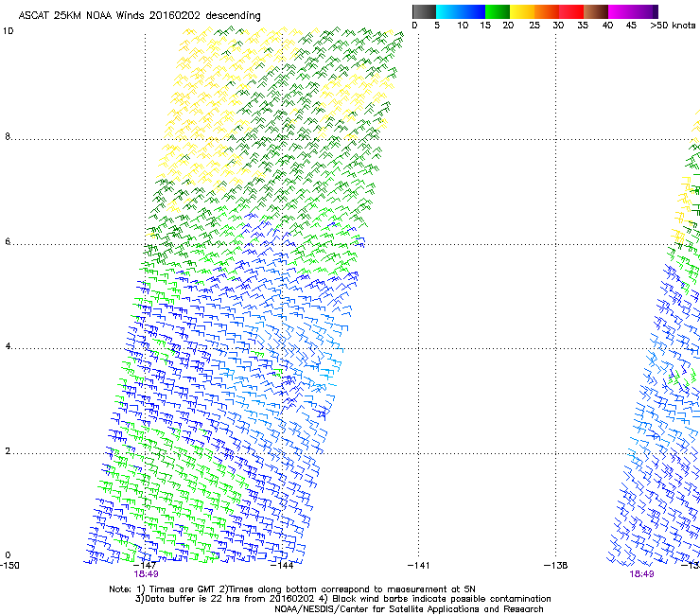Image resolution: width=700 pixels, height=615 pixels.
Task: Click the purple '18:49' time under -147
Action: tap(146, 574)
